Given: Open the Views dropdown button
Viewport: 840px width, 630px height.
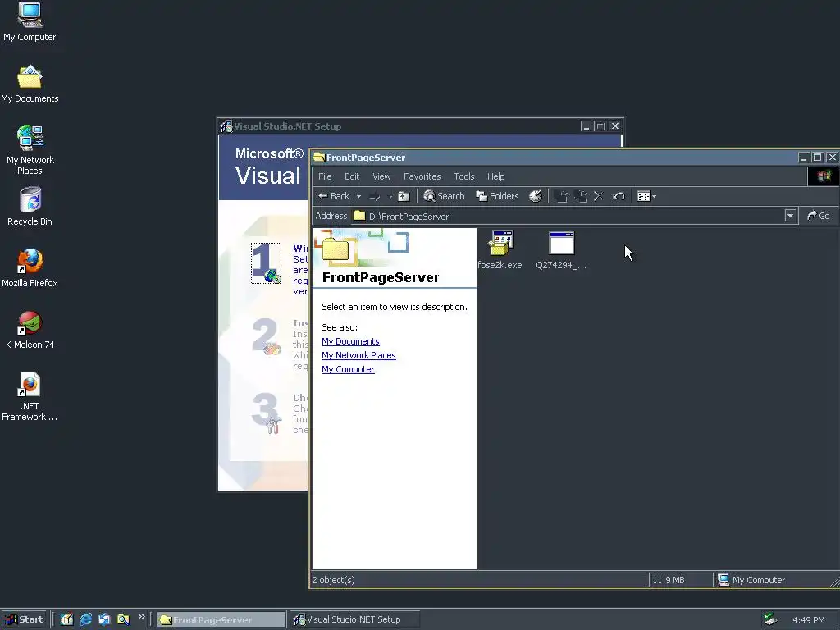Looking at the screenshot, I should click(646, 197).
